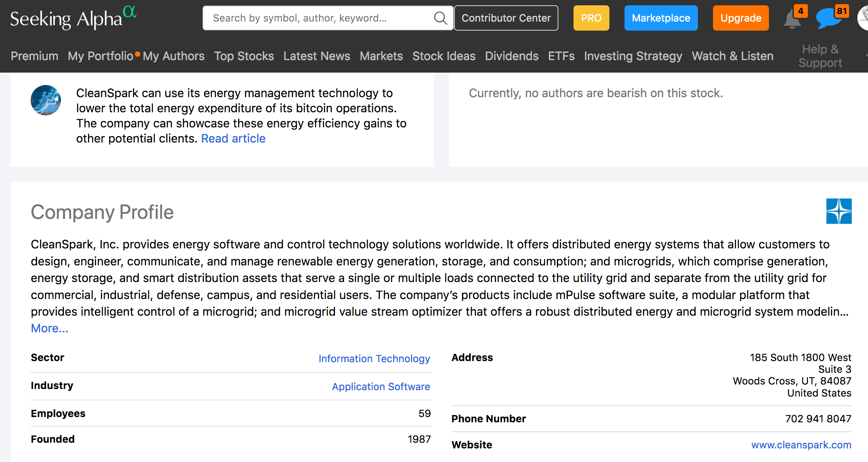Click the no bearish authors message
Image resolution: width=868 pixels, height=462 pixels.
[x=596, y=93]
